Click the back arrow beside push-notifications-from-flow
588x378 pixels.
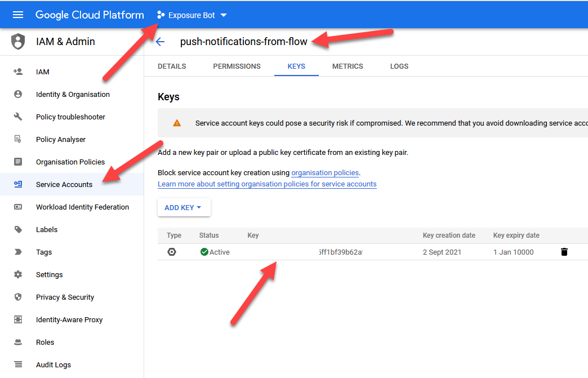click(160, 42)
